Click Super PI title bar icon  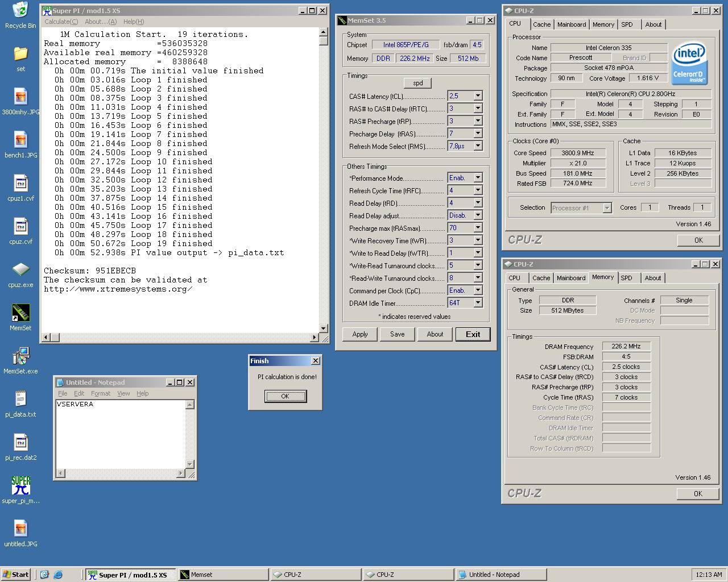[x=47, y=10]
